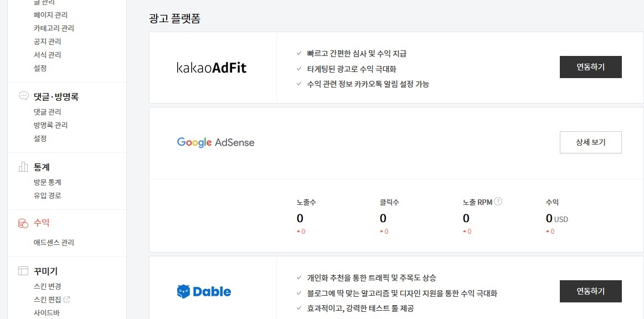Select the 꾸미기 section heading

coord(45,271)
